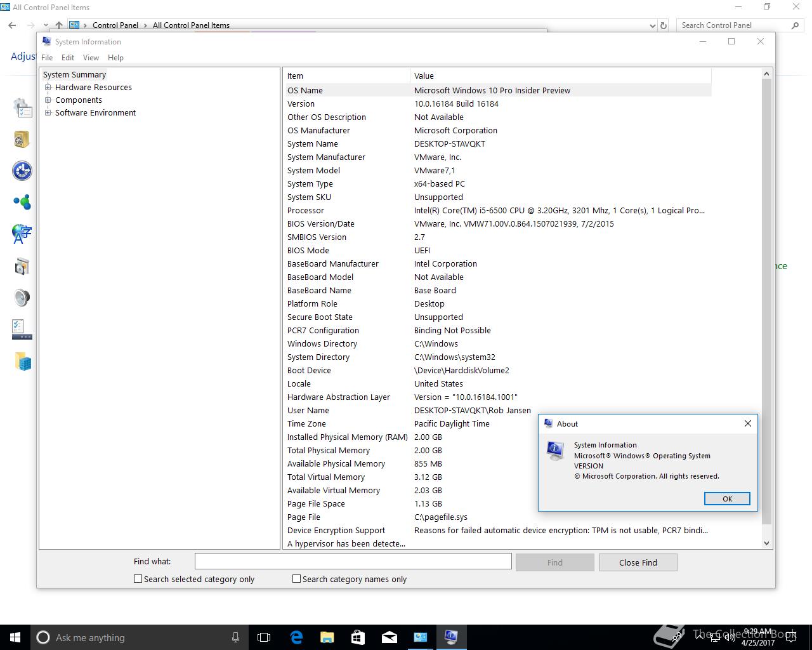Click the System Information taskbar button
The image size is (812, 650).
pos(451,637)
